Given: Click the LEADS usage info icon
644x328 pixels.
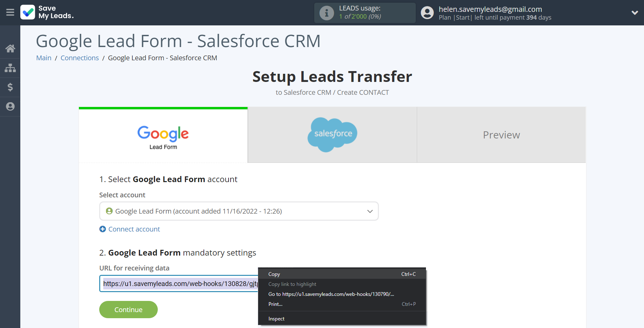Looking at the screenshot, I should [x=327, y=13].
